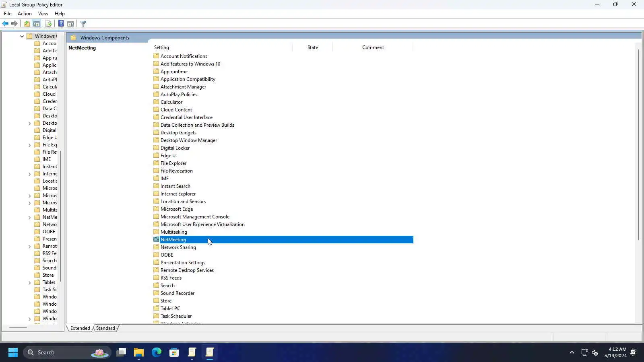The width and height of the screenshot is (644, 362).
Task: Click the Export List toolbar icon
Action: (49, 24)
